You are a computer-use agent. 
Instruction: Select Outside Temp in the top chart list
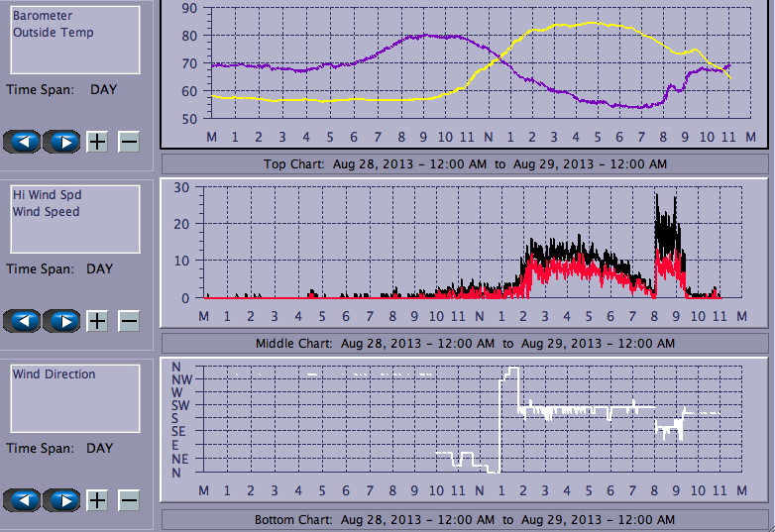point(53,33)
